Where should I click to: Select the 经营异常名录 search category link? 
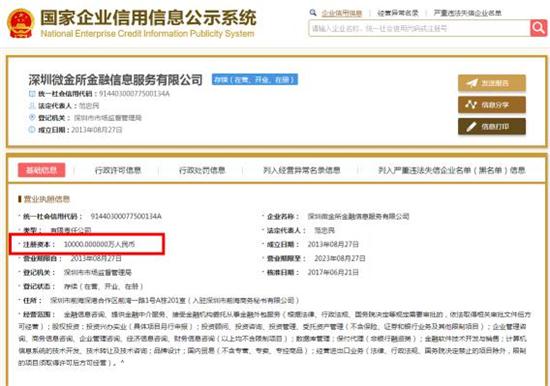[x=398, y=13]
